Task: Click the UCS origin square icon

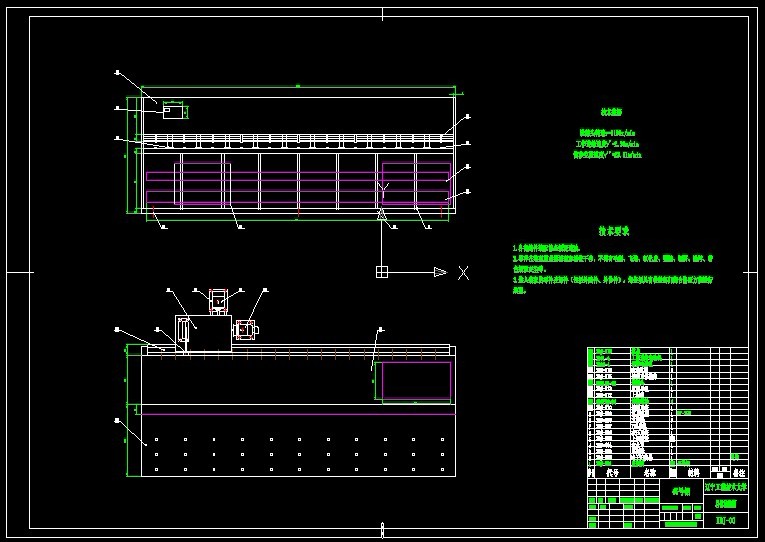Action: [x=382, y=272]
